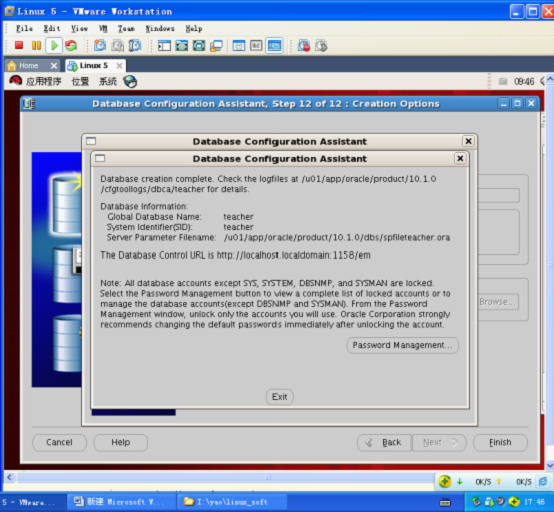
Task: Open window menu of inner DBCA dialog
Action: [x=100, y=158]
